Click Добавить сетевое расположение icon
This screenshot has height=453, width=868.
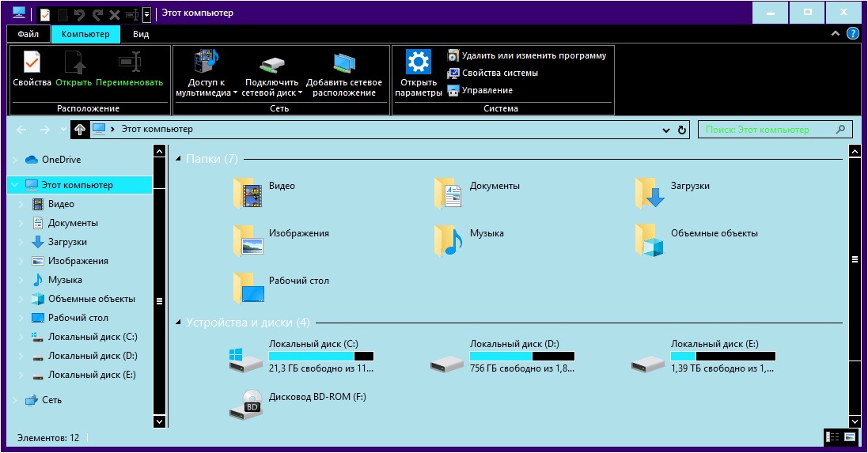pyautogui.click(x=343, y=63)
